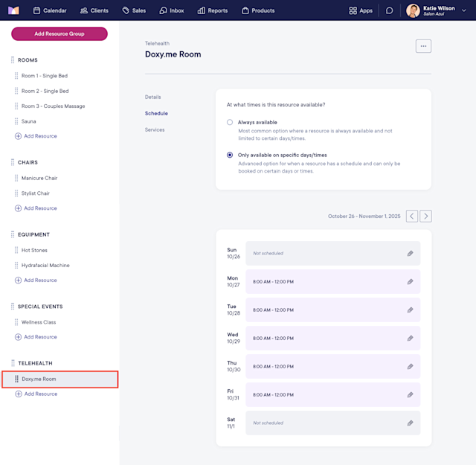Screen dimensions: 476x465
Task: Open the Inbox menu
Action: tap(172, 10)
